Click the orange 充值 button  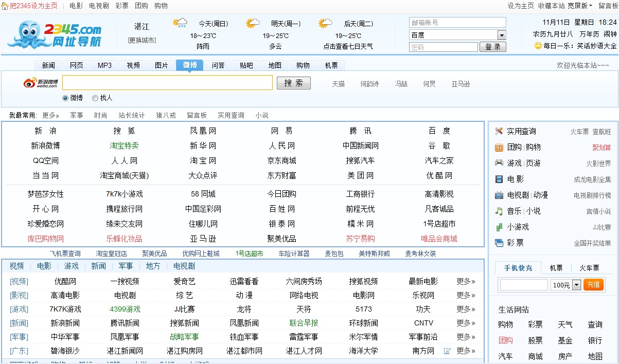pos(593,284)
